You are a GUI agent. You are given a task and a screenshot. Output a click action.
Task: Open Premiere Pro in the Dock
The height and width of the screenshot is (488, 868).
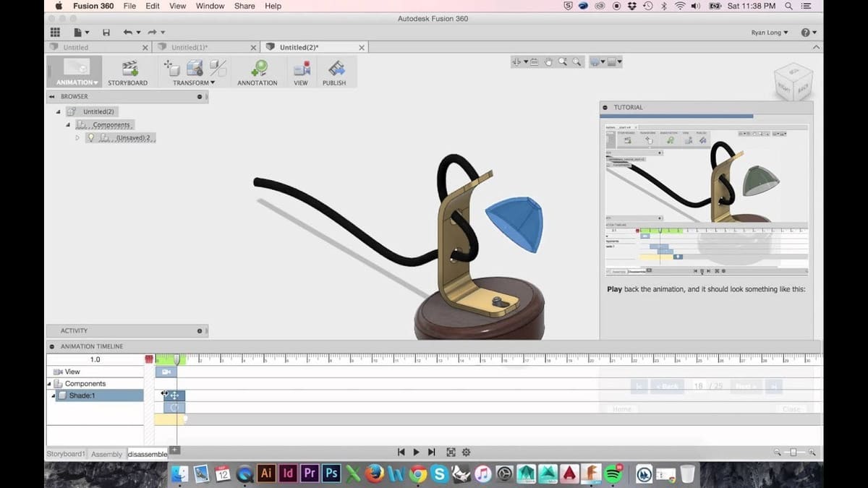click(x=310, y=474)
